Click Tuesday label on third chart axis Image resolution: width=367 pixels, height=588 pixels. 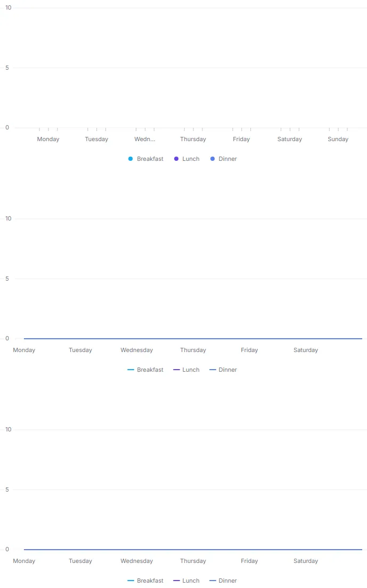click(80, 561)
